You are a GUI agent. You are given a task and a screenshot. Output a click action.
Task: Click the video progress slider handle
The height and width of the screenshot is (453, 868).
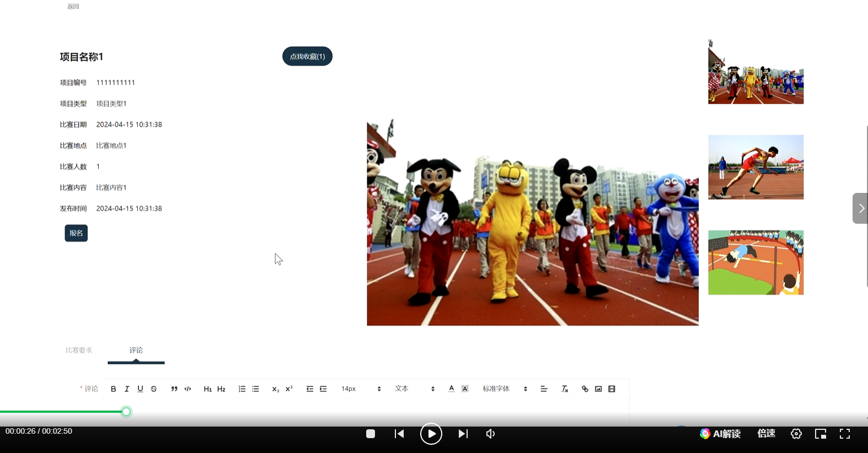126,412
